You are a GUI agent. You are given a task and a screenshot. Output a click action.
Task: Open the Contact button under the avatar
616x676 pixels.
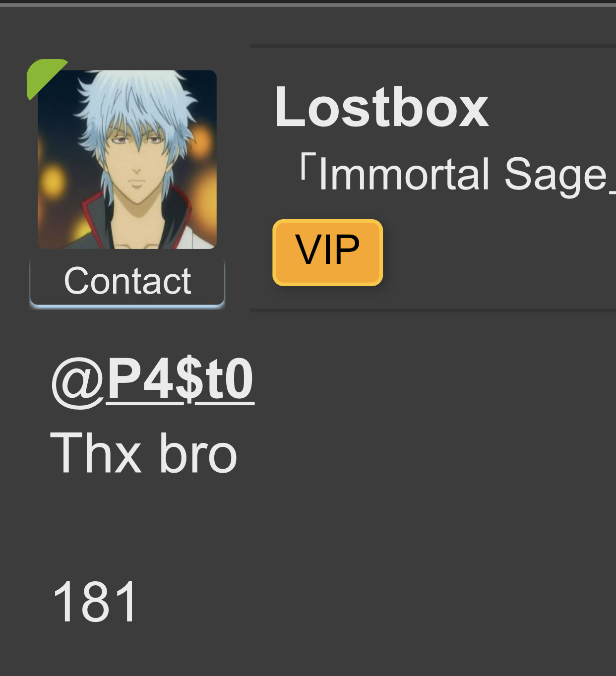pyautogui.click(x=127, y=282)
